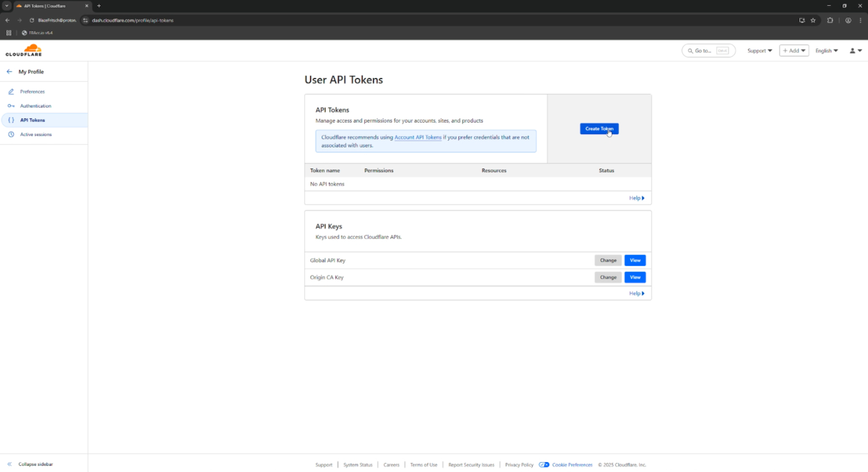
Task: Click the Token name column header
Action: [325, 170]
